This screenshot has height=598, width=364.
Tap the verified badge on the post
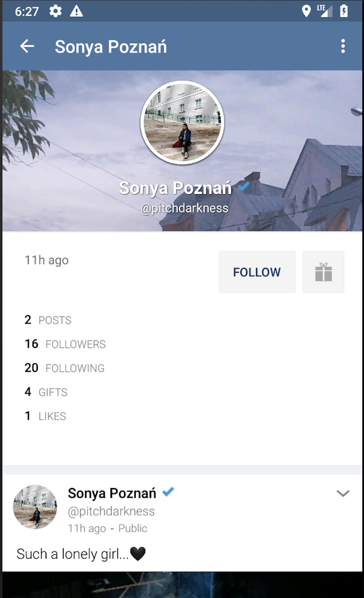pos(168,492)
